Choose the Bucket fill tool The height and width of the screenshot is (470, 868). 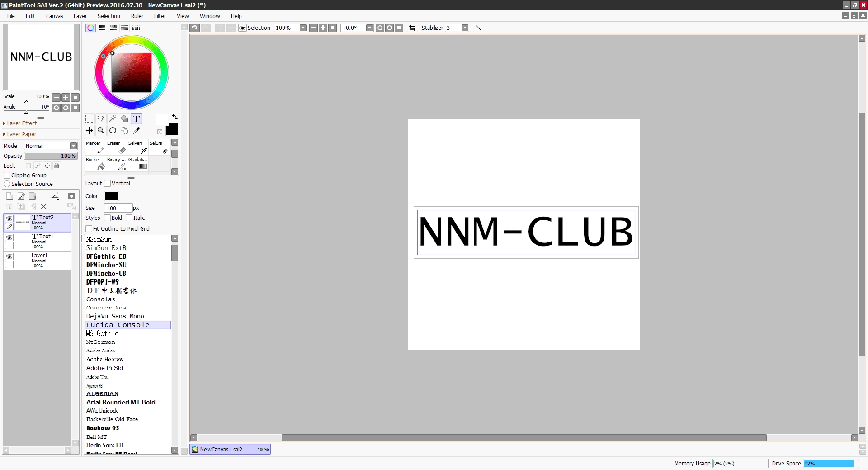coord(95,164)
